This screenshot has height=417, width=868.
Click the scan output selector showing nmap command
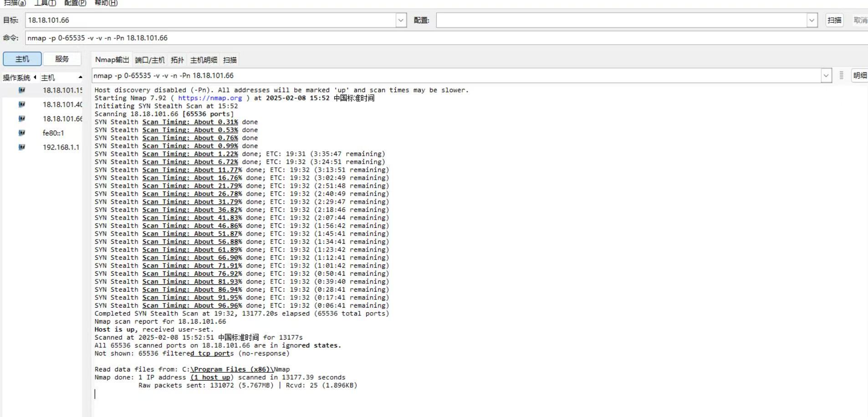pyautogui.click(x=456, y=76)
